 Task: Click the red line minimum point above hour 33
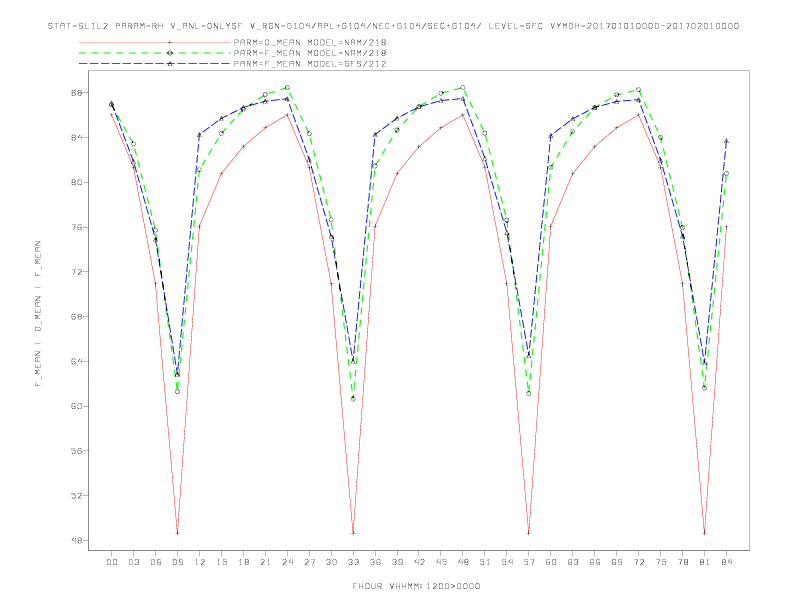pos(353,533)
